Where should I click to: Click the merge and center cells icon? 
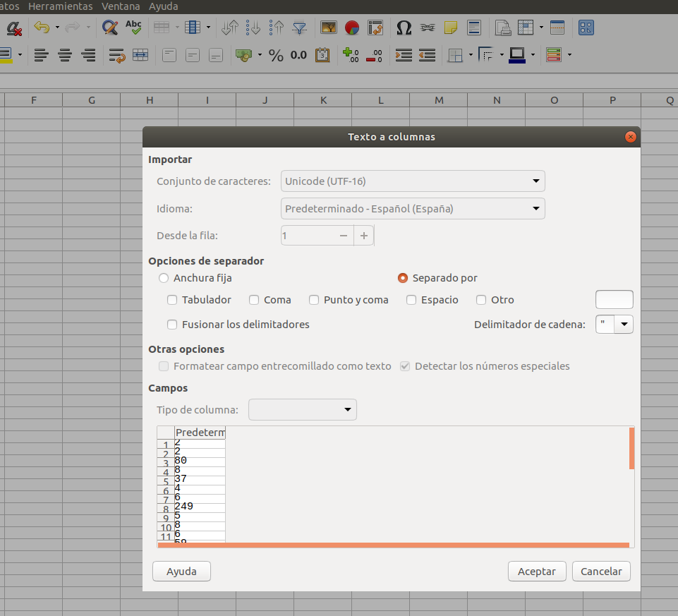coord(140,55)
